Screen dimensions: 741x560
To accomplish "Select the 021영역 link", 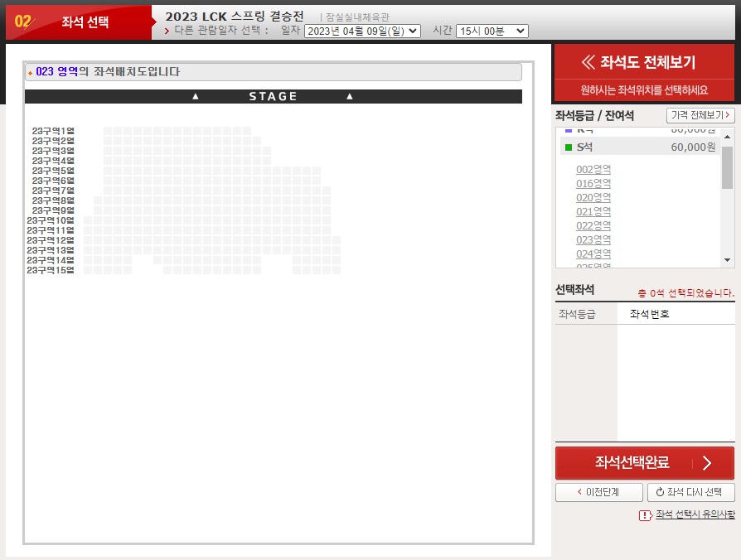I will point(593,212).
